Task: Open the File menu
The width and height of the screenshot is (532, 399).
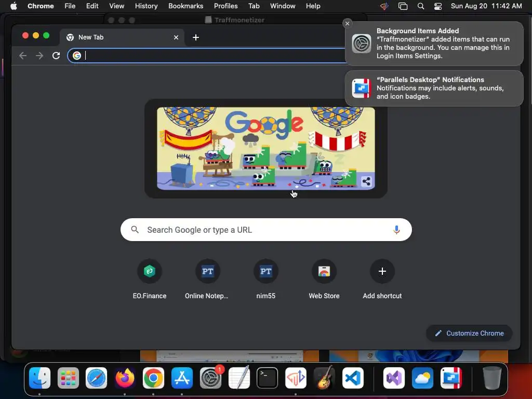Action: 70,6
